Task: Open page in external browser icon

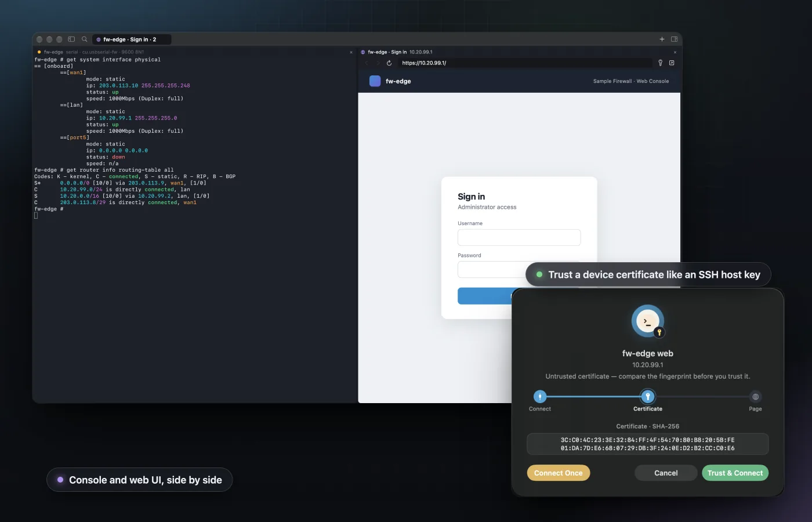Action: (672, 63)
